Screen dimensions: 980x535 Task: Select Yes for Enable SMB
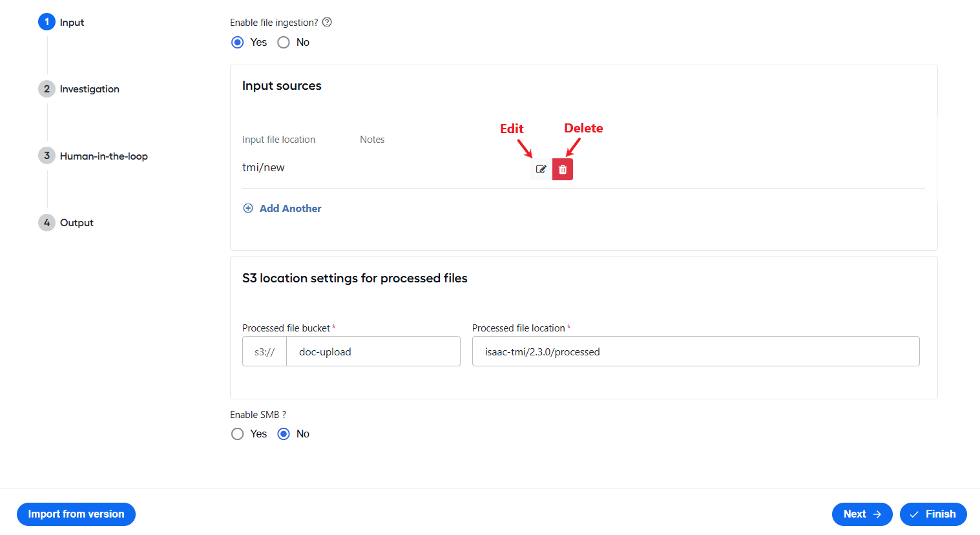(x=238, y=434)
